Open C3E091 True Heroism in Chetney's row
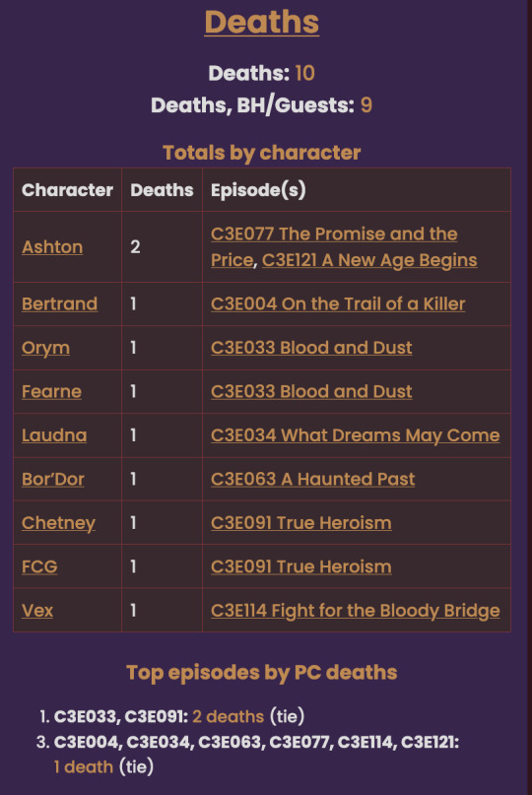The width and height of the screenshot is (532, 795). point(301,523)
